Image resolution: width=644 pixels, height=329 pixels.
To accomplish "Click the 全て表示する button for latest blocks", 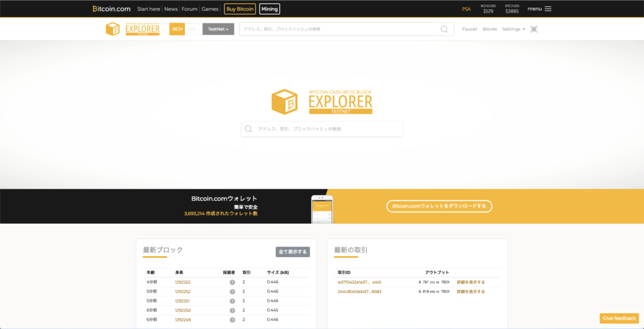I will coord(292,252).
